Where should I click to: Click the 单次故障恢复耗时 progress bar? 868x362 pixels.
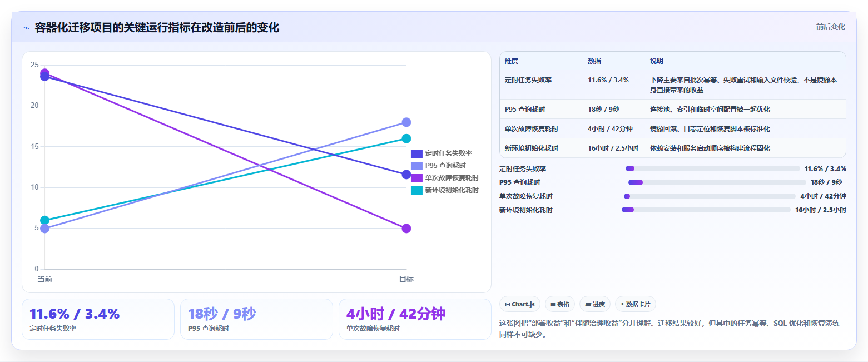pyautogui.click(x=710, y=196)
